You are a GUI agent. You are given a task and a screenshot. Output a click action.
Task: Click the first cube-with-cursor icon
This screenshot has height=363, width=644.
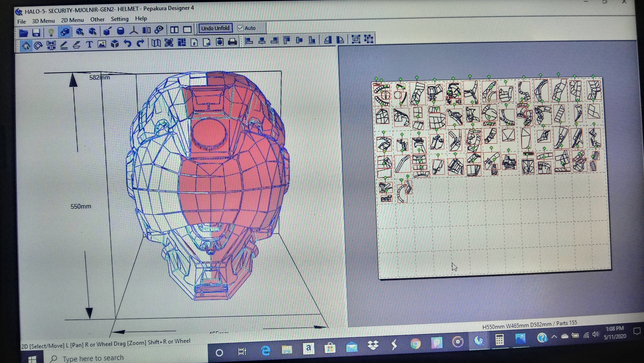pyautogui.click(x=80, y=32)
